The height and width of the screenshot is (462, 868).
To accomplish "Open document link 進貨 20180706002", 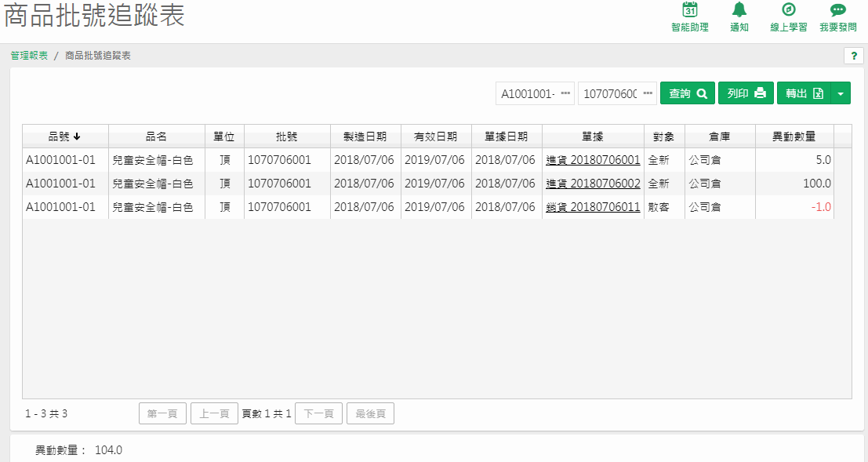I will tap(593, 184).
